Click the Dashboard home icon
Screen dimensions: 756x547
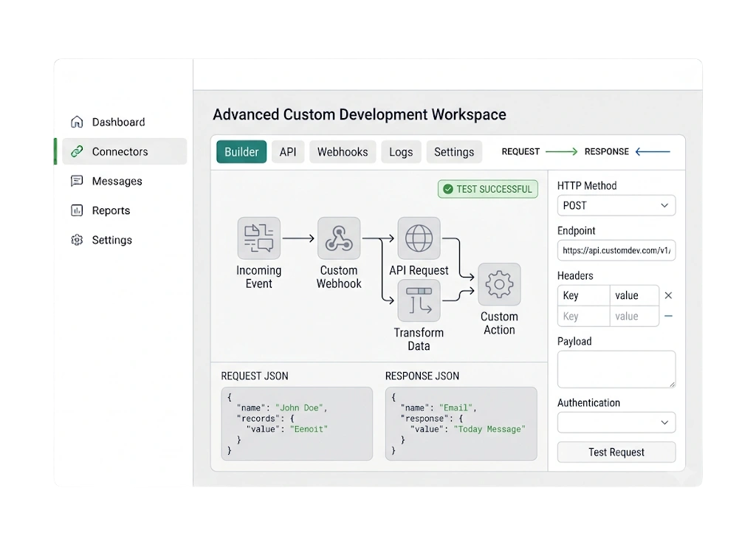77,122
